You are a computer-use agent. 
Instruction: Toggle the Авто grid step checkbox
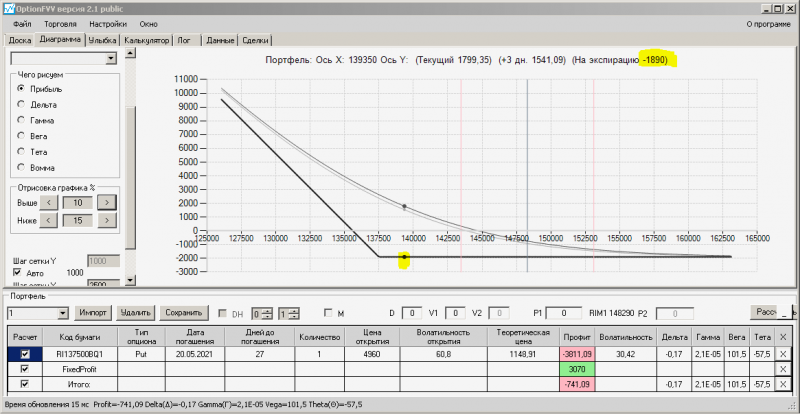(x=17, y=272)
